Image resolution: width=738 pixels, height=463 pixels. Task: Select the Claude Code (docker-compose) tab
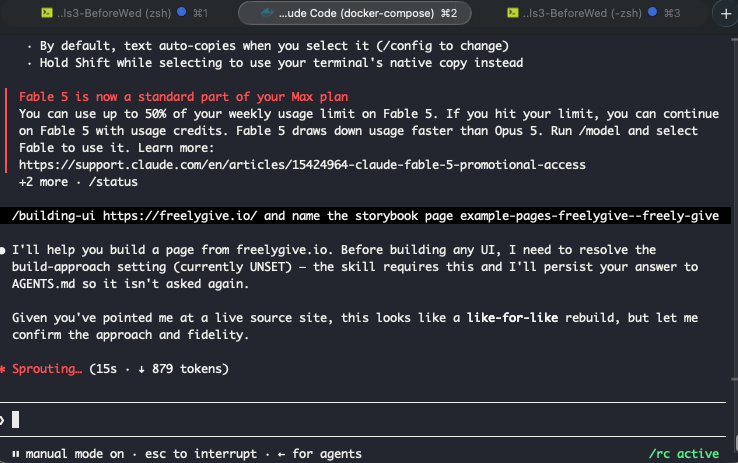[x=355, y=13]
